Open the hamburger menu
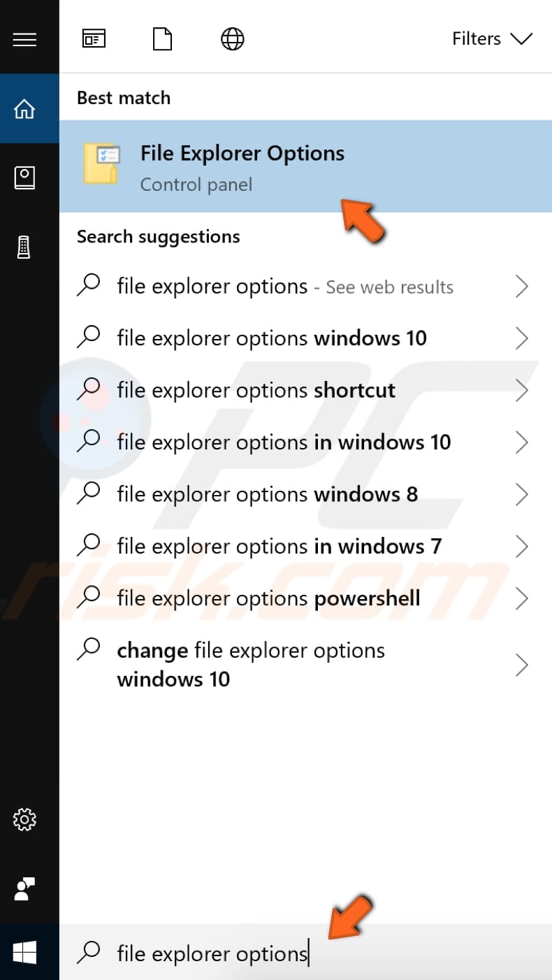The width and height of the screenshot is (552, 980). click(24, 38)
